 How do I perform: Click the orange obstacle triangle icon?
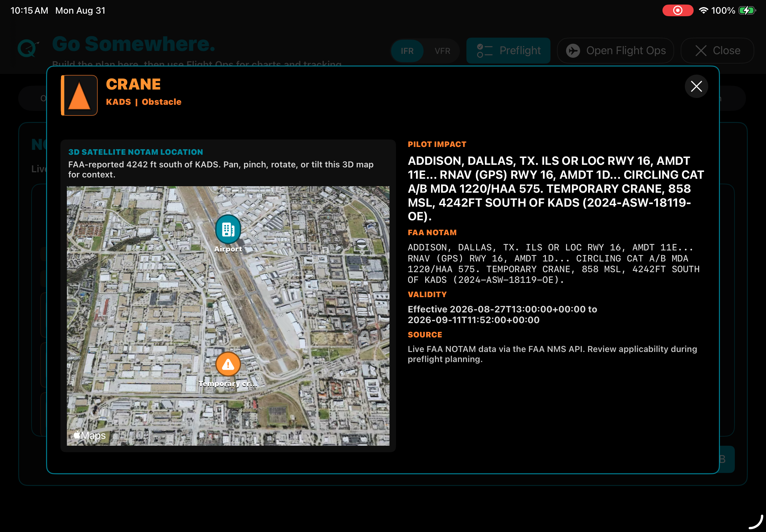(x=80, y=95)
